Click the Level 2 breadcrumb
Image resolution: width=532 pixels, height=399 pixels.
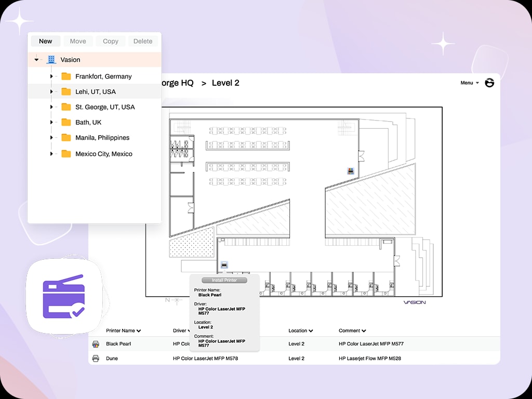(x=225, y=83)
